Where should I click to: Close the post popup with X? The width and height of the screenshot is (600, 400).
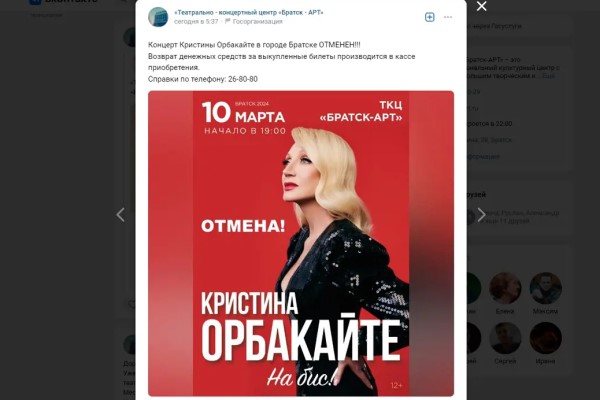click(481, 6)
